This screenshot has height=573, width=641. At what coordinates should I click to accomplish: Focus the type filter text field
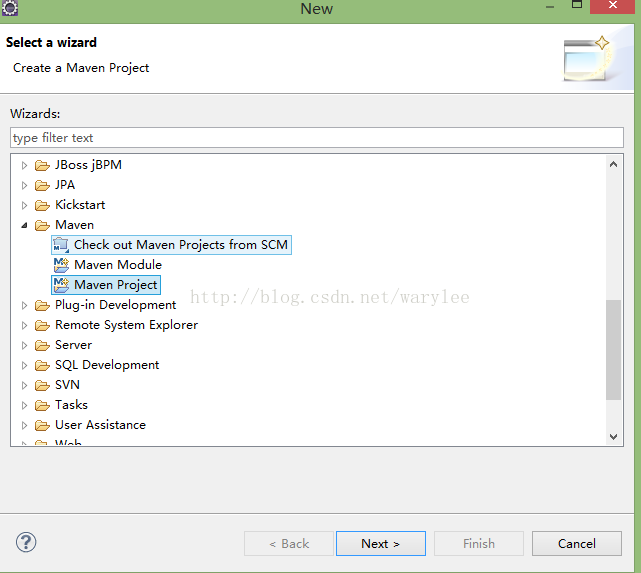tap(317, 138)
